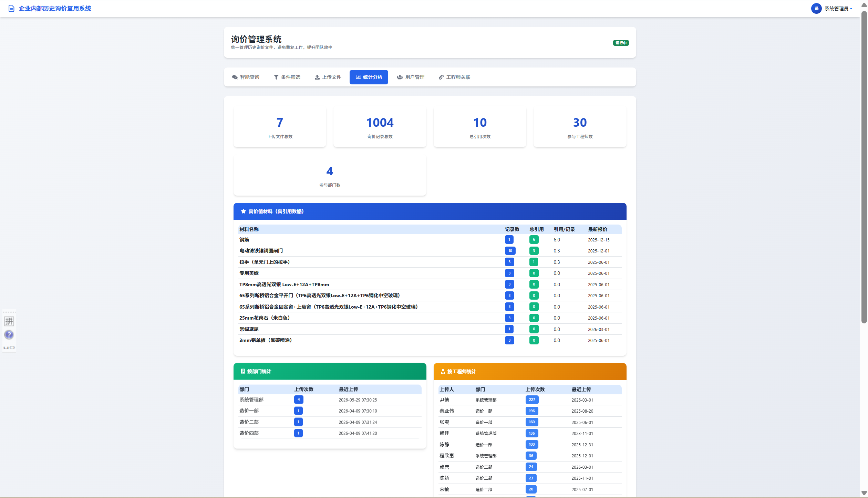
Task: Click the upload count badge 4 for 系统管理部
Action: coord(299,400)
